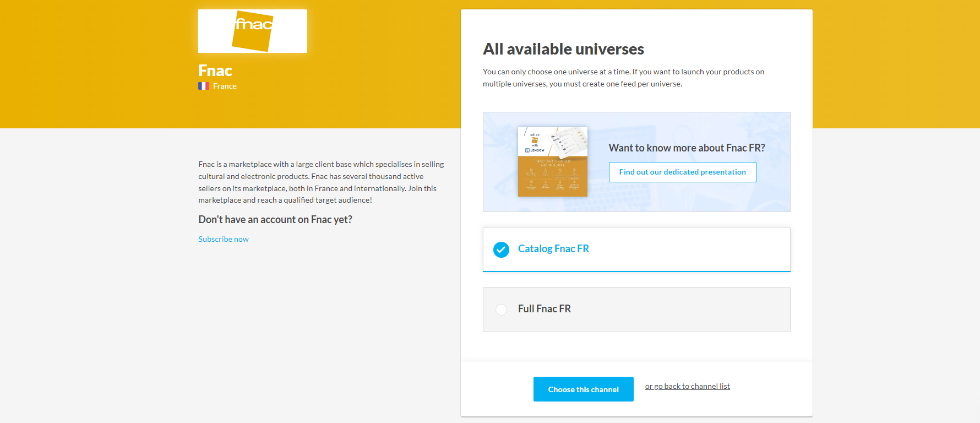The width and height of the screenshot is (980, 423).
Task: Click Don't have an account on Fnac yet?
Action: (275, 219)
